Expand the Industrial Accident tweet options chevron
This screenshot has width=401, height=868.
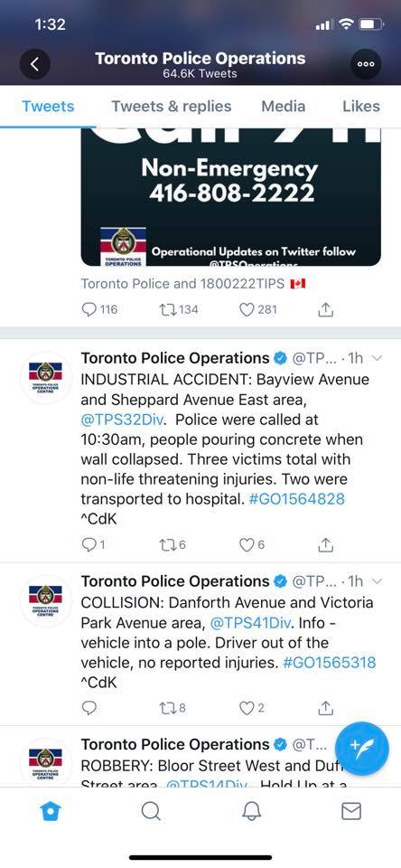[x=378, y=358]
